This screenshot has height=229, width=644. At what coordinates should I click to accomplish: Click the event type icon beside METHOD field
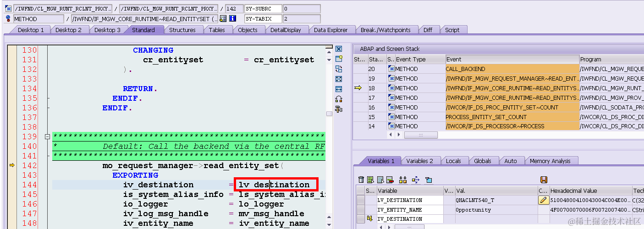pos(8,19)
